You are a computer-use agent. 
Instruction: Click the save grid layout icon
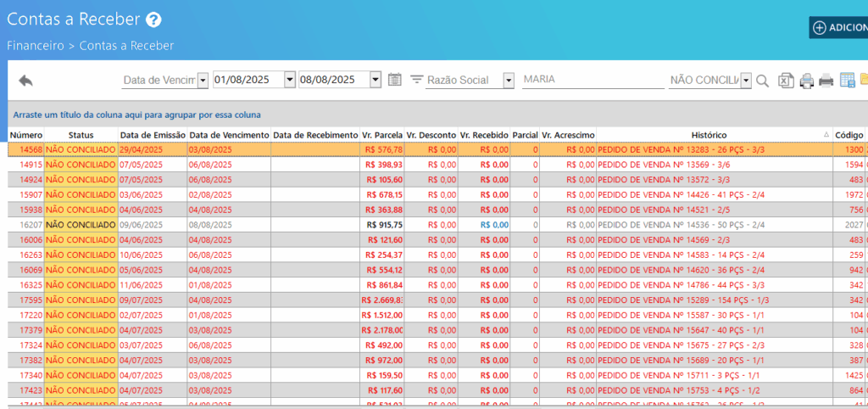(x=847, y=81)
